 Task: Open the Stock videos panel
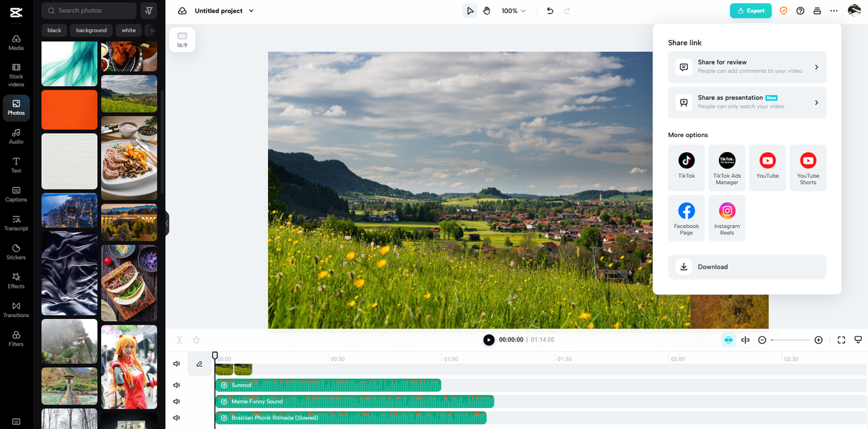point(16,75)
